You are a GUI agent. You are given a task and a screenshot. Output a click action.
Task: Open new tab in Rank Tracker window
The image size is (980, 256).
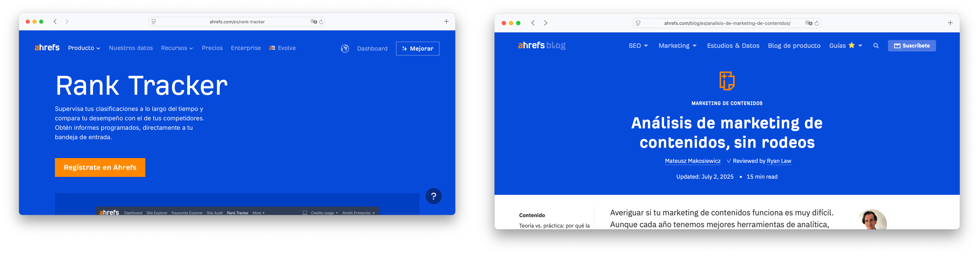[x=446, y=22]
